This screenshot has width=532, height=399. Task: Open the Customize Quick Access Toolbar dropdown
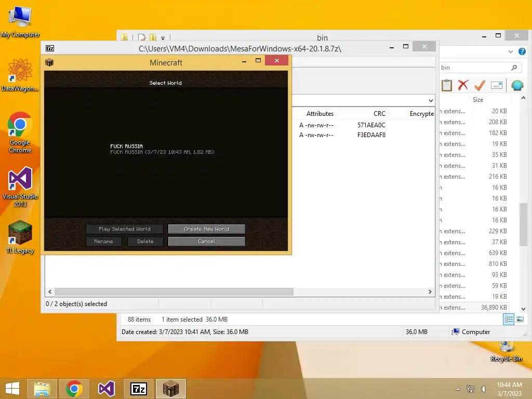(x=163, y=38)
